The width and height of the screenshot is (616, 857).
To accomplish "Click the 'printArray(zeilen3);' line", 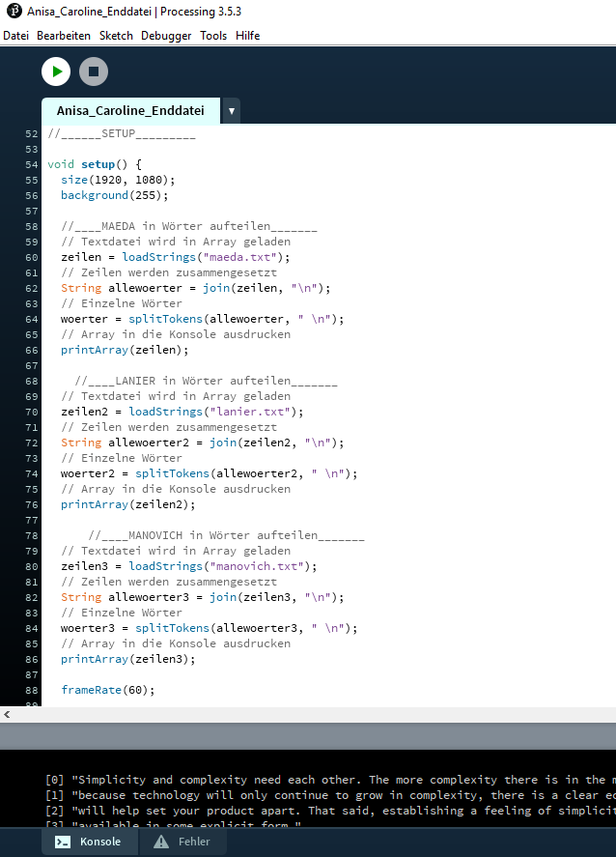I will coord(127,659).
